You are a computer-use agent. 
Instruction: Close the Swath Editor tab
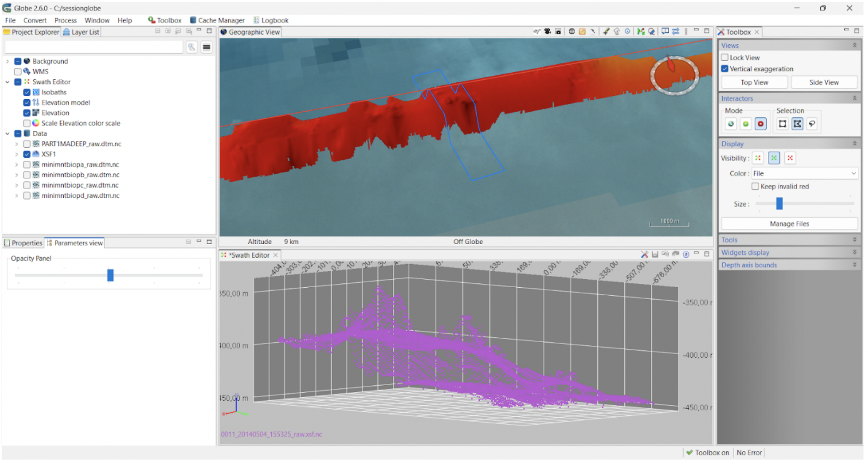click(x=276, y=255)
